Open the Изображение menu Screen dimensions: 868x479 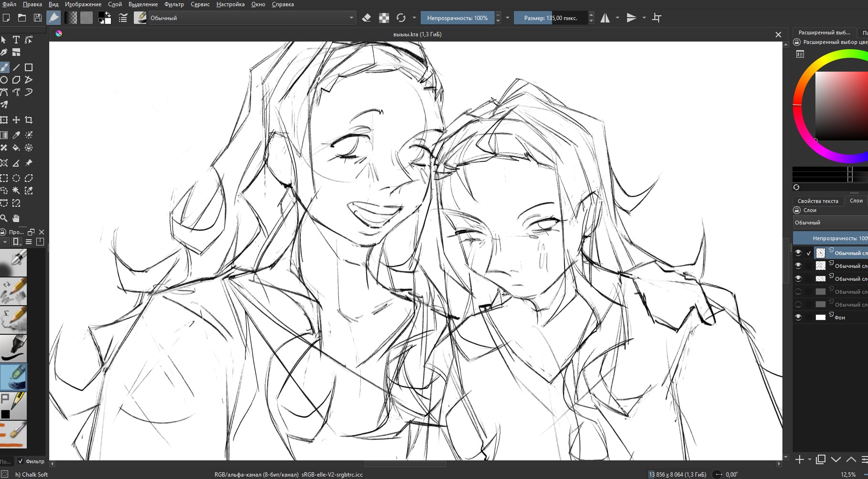tap(83, 4)
